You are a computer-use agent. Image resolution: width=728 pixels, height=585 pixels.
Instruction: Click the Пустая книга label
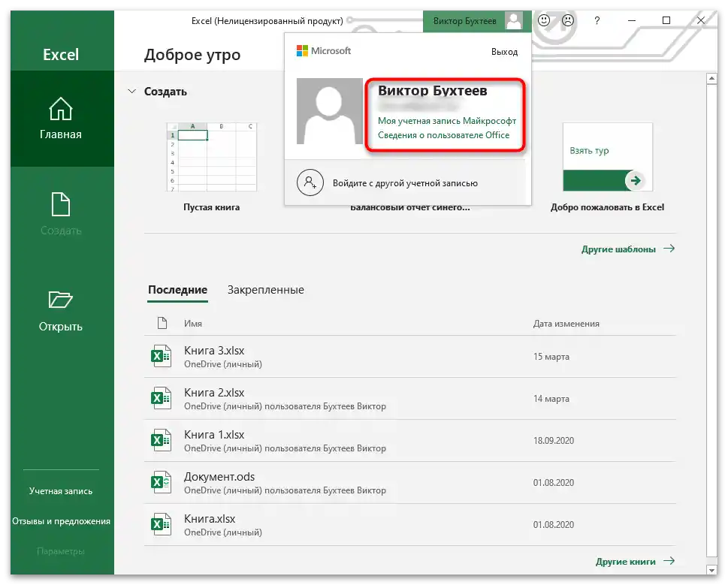pos(211,207)
